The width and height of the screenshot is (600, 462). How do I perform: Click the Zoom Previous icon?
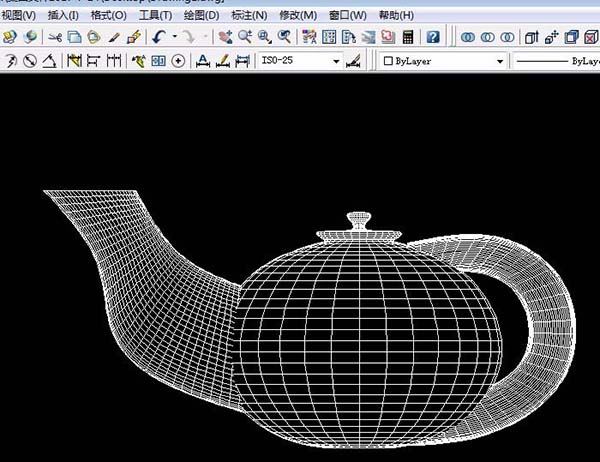(x=284, y=37)
